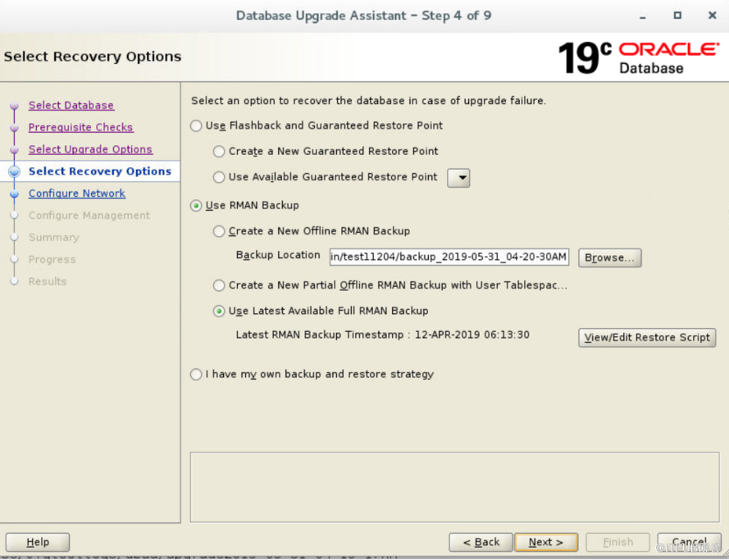729x560 pixels.
Task: Go back with the Back button
Action: pos(481,542)
